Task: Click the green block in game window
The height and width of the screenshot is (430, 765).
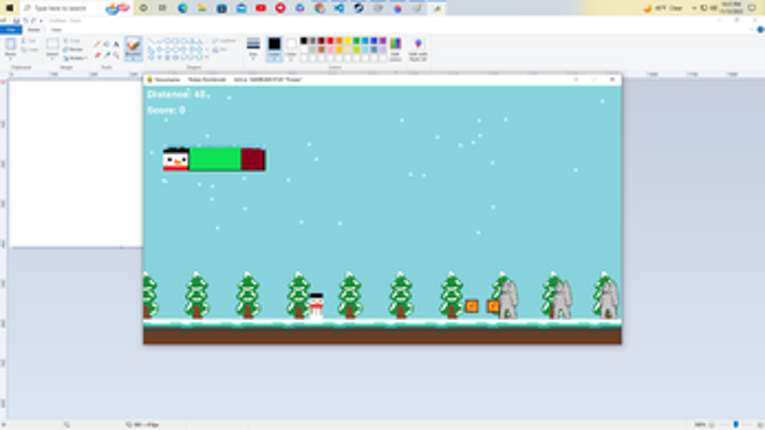Action: tap(215, 159)
